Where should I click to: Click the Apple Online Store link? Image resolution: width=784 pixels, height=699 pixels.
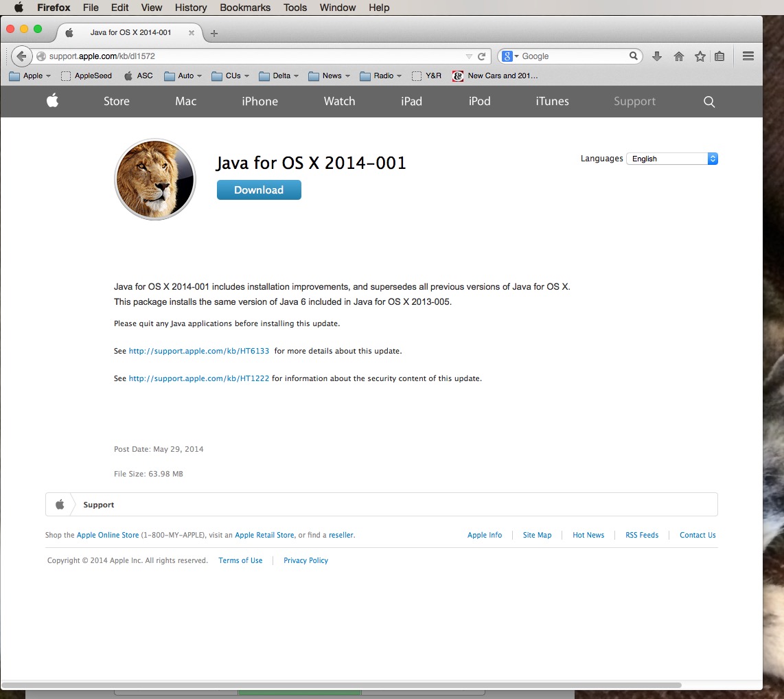[108, 535]
